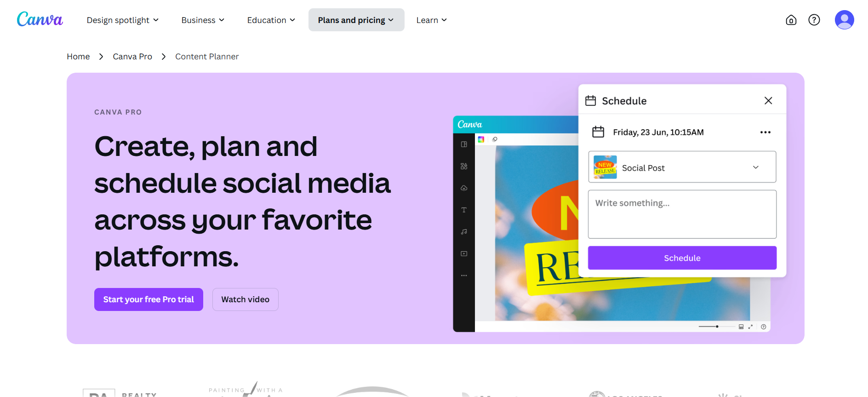Screen dimensions: 868x397
Task: Expand the Design spotlight menu
Action: coord(123,20)
